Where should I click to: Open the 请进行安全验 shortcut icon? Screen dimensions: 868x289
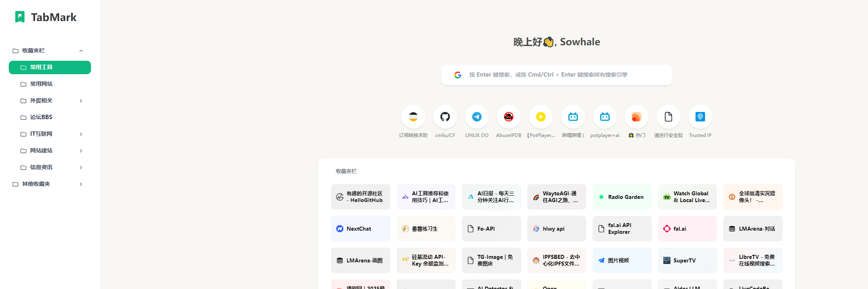click(x=668, y=117)
